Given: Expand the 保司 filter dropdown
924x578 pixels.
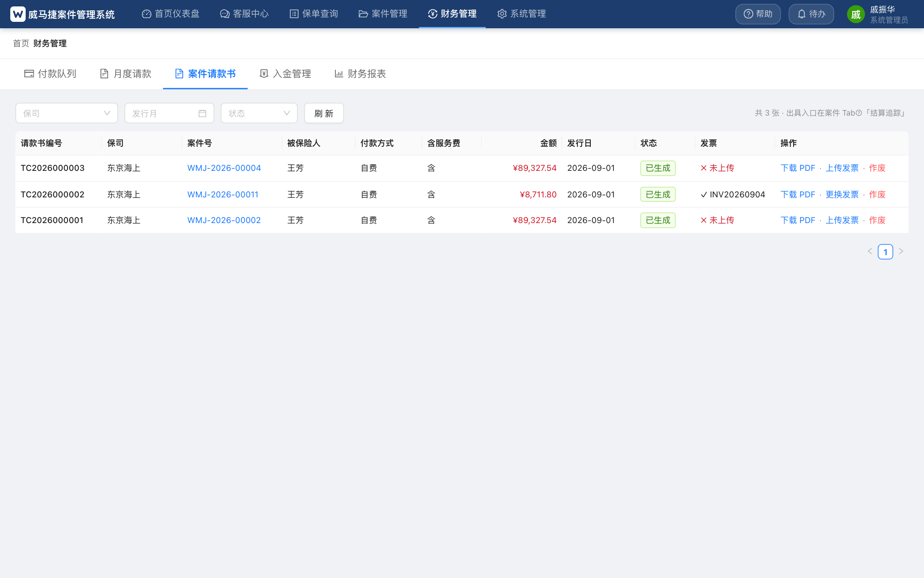Looking at the screenshot, I should 67,113.
